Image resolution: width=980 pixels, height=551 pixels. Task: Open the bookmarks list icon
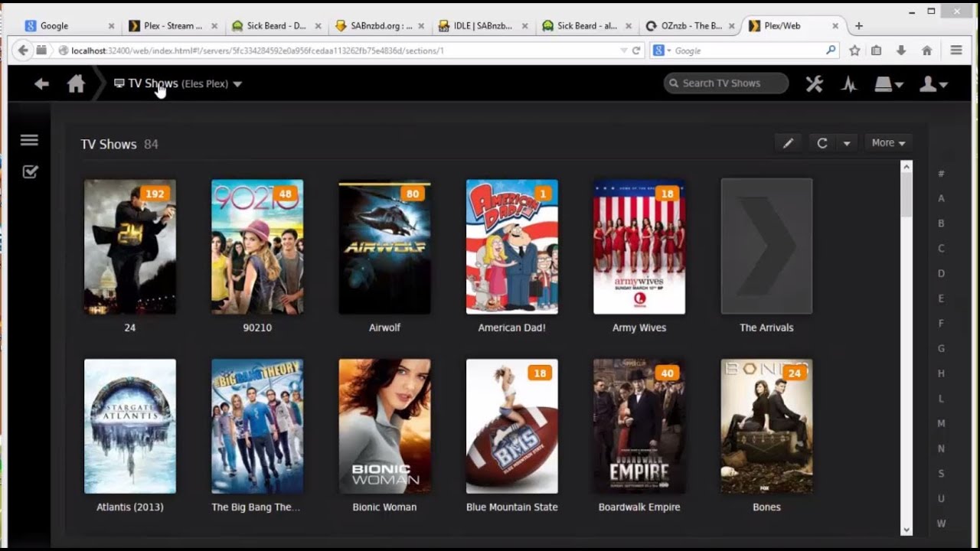(877, 51)
